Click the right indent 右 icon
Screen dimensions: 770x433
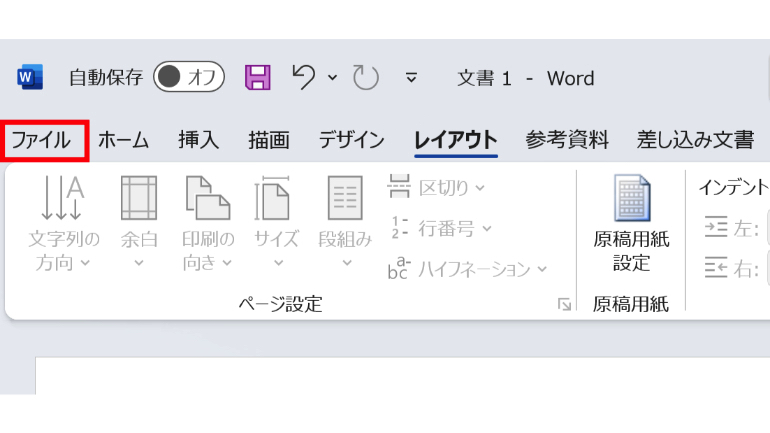click(716, 268)
